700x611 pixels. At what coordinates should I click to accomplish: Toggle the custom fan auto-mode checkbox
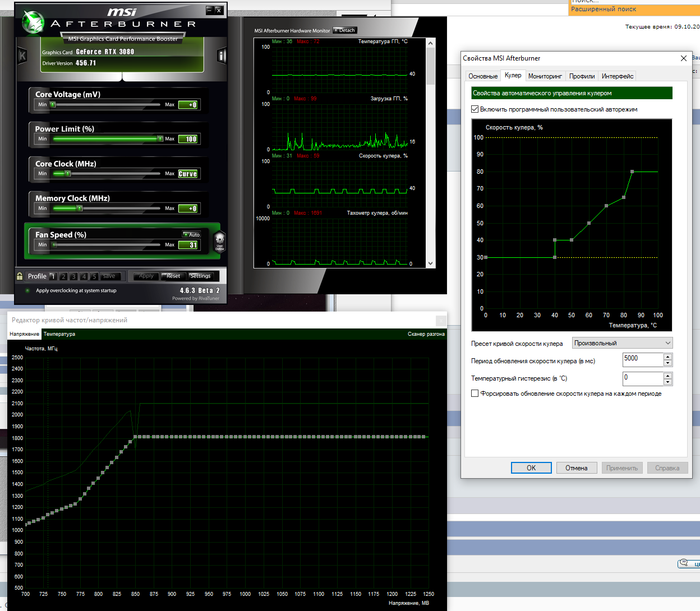coord(475,109)
